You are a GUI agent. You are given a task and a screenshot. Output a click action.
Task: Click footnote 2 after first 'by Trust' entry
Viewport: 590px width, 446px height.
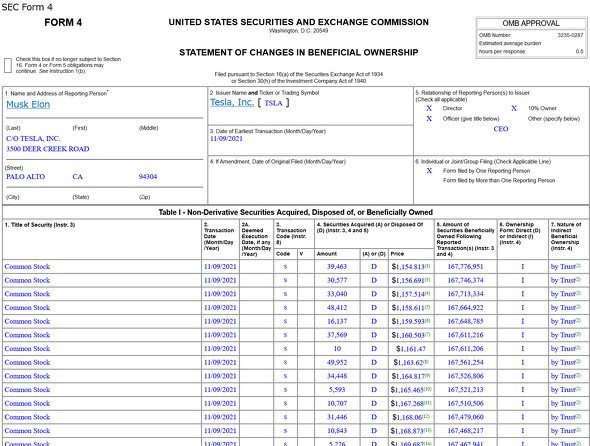(578, 266)
